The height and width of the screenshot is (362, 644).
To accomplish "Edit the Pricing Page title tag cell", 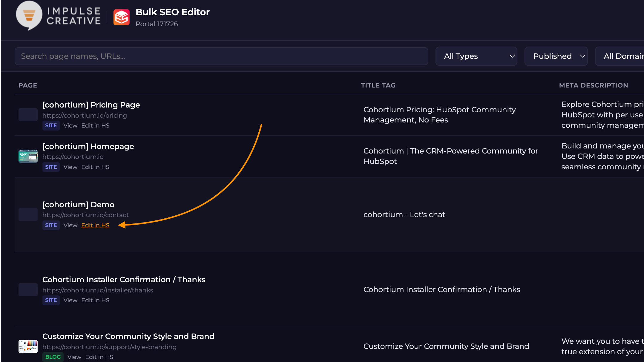I will [439, 115].
